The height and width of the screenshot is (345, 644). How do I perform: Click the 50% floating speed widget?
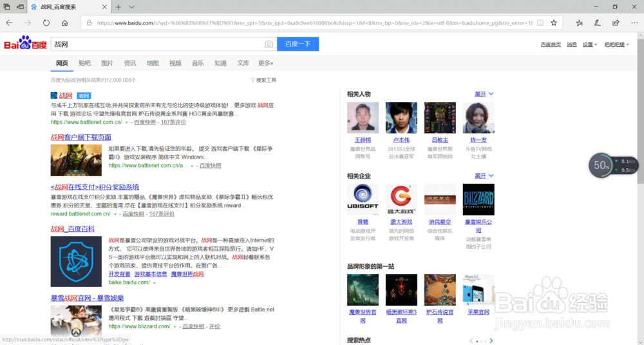click(613, 165)
